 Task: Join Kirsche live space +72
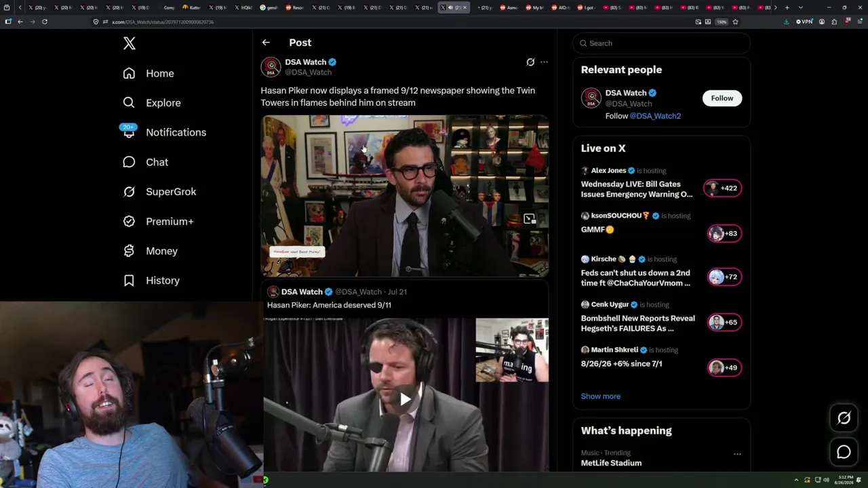click(x=724, y=277)
